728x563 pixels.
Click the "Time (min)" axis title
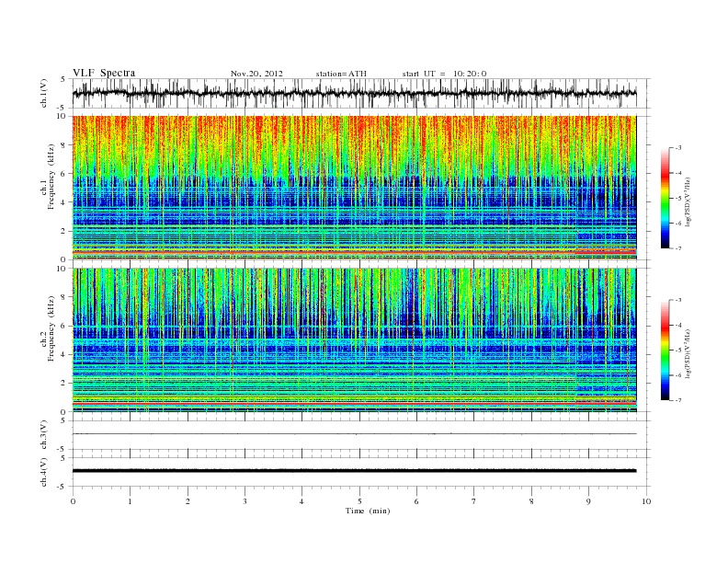coord(368,511)
